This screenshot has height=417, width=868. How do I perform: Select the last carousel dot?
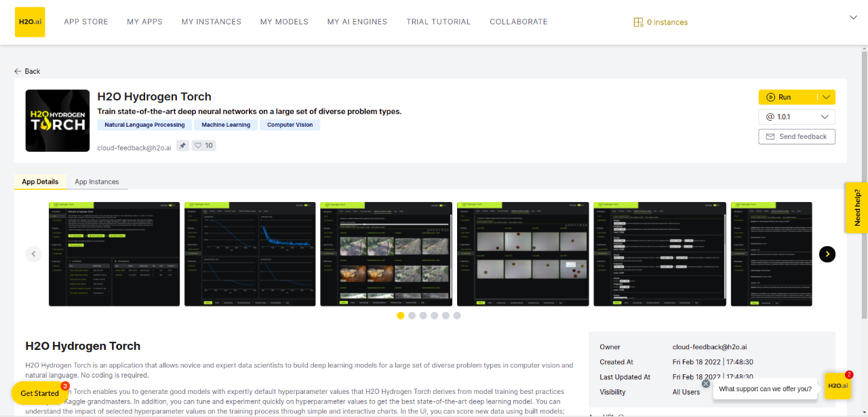[x=457, y=315]
